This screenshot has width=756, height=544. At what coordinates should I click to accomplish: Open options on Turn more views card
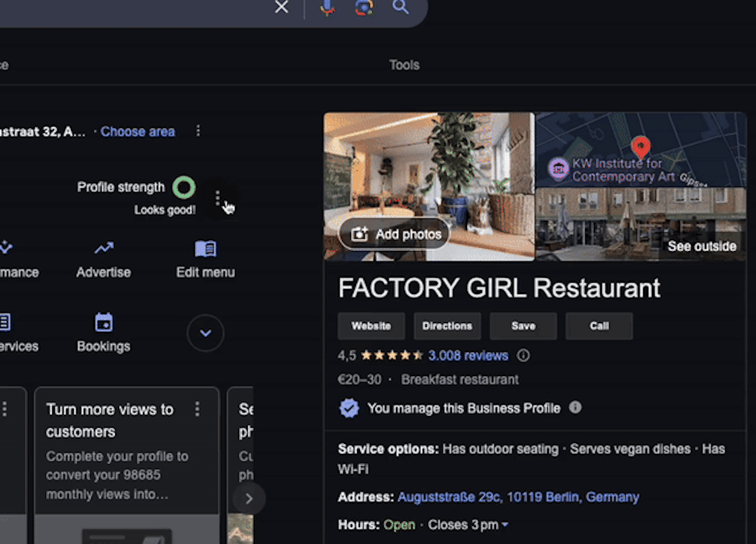[x=197, y=409]
